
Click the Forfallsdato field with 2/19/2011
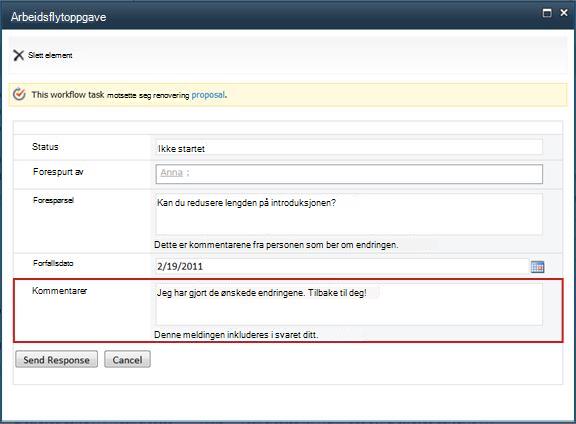(x=342, y=266)
